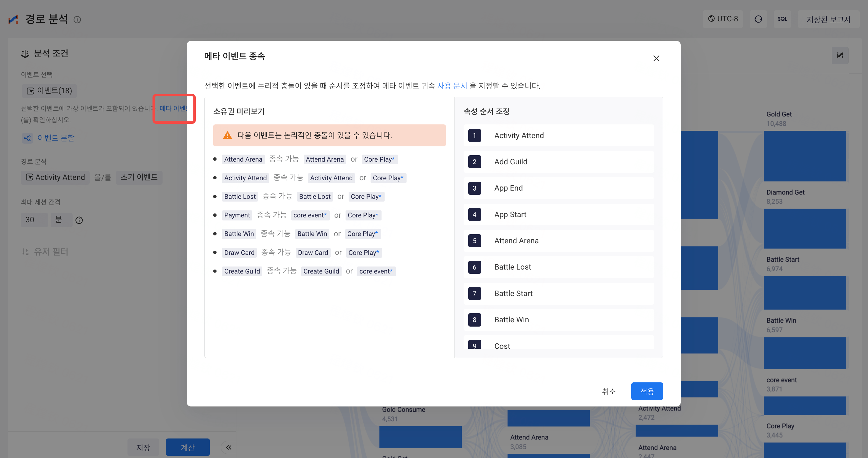Click number badge 7 for Battle Start
Screen dimensions: 868x458
(474, 293)
